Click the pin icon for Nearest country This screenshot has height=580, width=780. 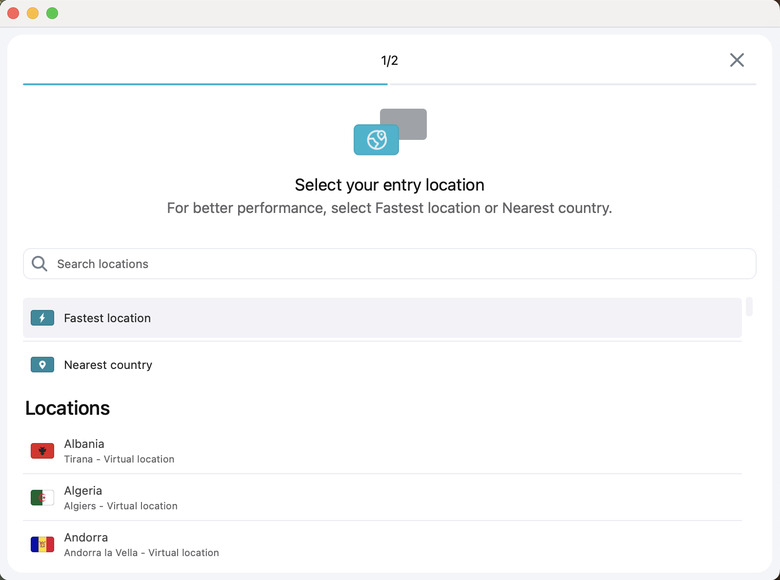[x=42, y=365]
